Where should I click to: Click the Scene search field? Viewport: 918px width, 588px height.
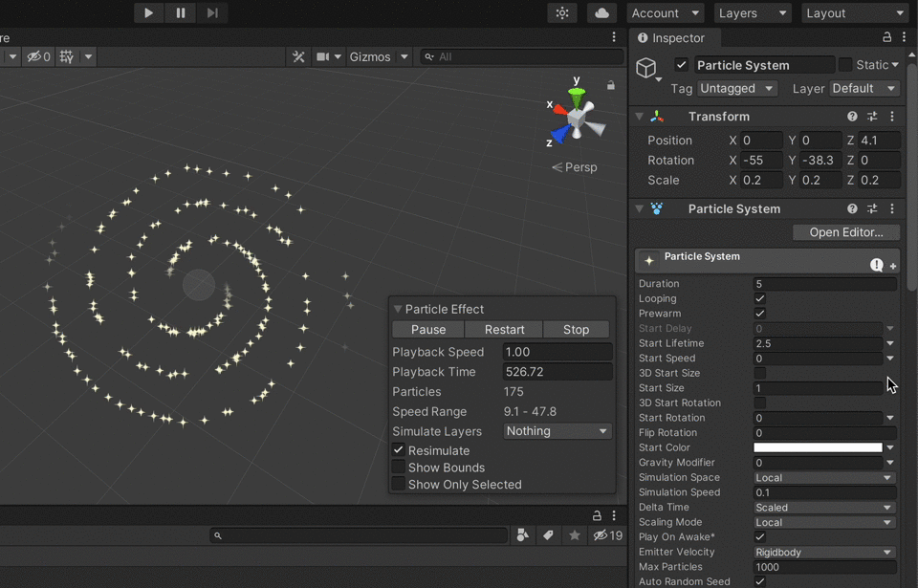[521, 56]
